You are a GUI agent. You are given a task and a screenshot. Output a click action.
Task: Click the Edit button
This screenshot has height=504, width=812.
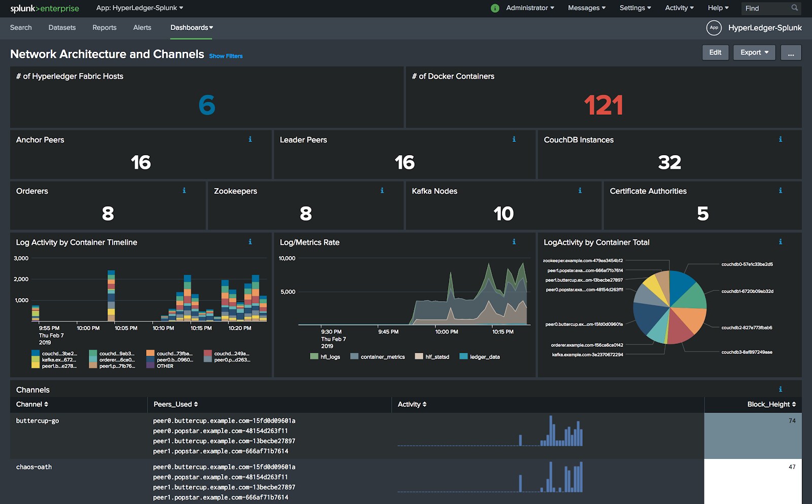click(715, 52)
